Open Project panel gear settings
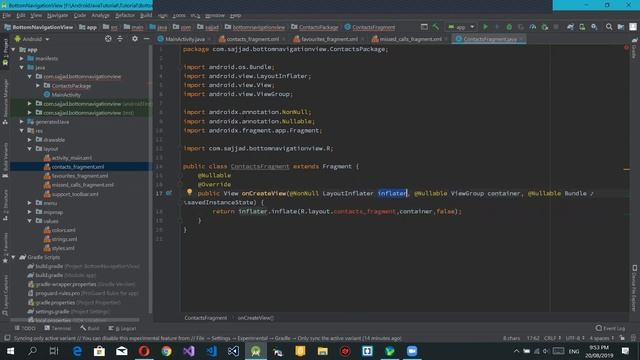The image size is (640, 360). [135, 39]
